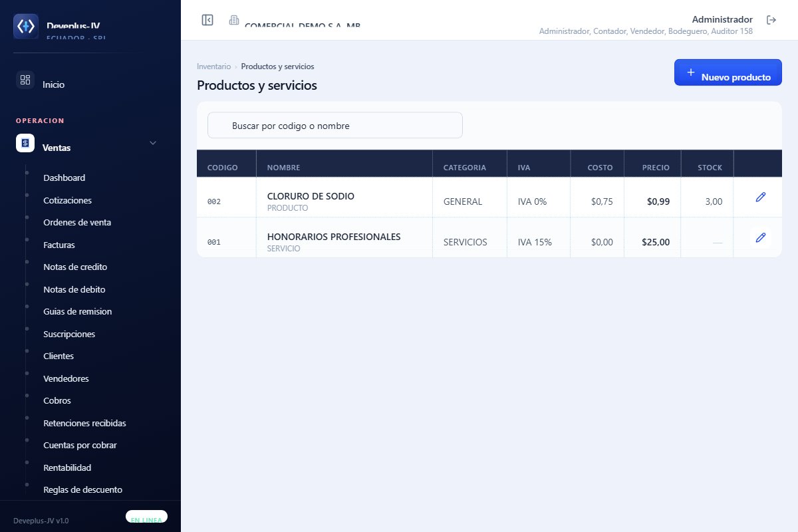The image size is (798, 532).
Task: Select the CLORURO DE SODIO product name
Action: 311,196
